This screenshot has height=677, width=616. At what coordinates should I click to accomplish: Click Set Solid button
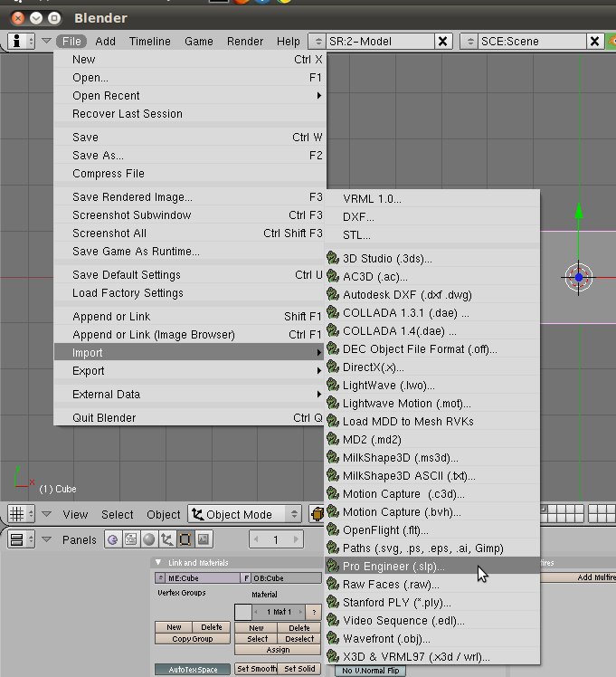[299, 669]
